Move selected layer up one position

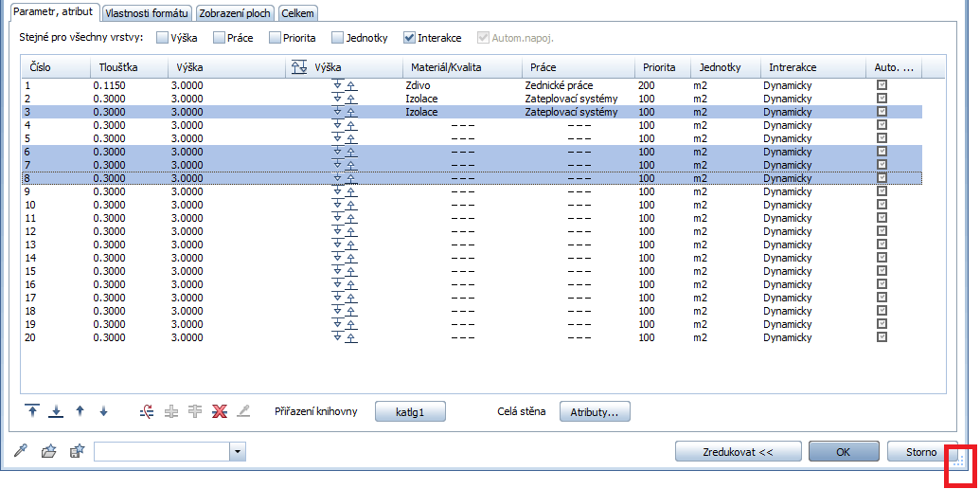[80, 411]
